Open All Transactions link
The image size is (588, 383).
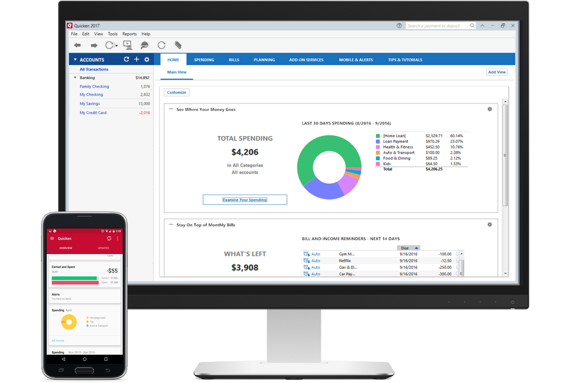[x=94, y=70]
